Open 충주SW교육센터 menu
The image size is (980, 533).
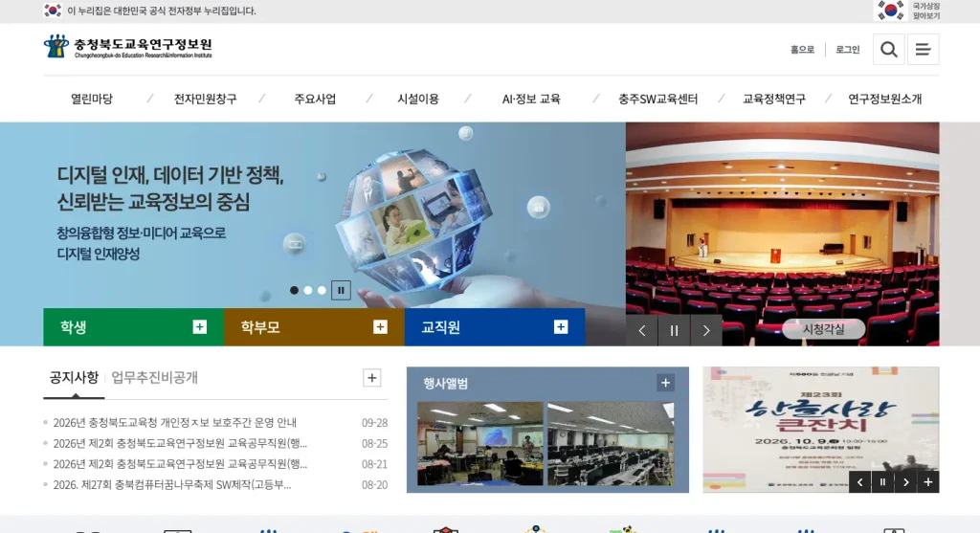click(657, 99)
